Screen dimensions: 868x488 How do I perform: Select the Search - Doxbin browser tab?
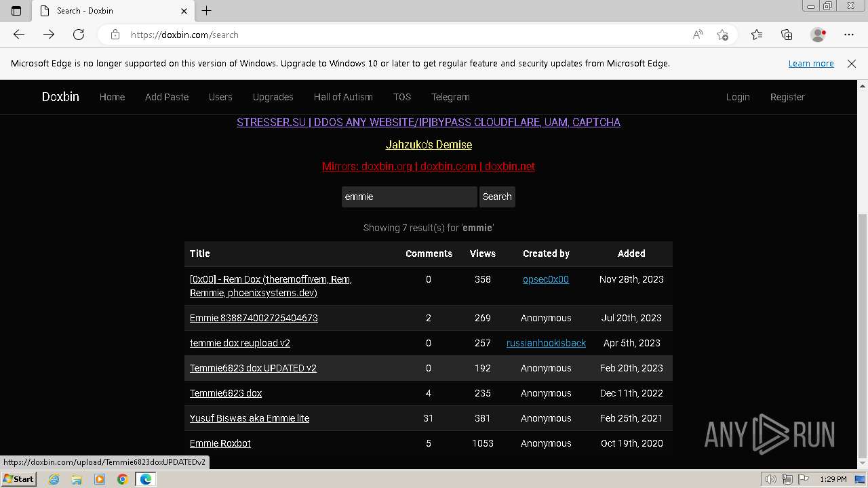coord(113,11)
